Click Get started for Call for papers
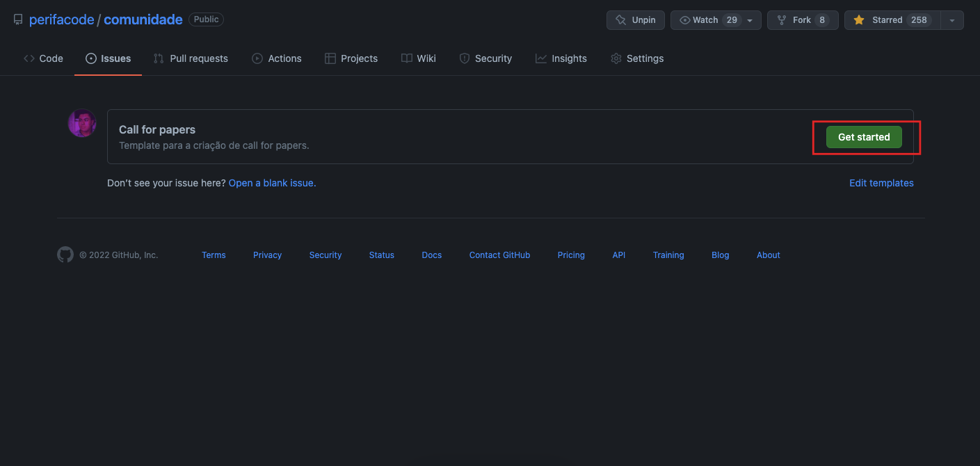980x466 pixels. (x=864, y=137)
